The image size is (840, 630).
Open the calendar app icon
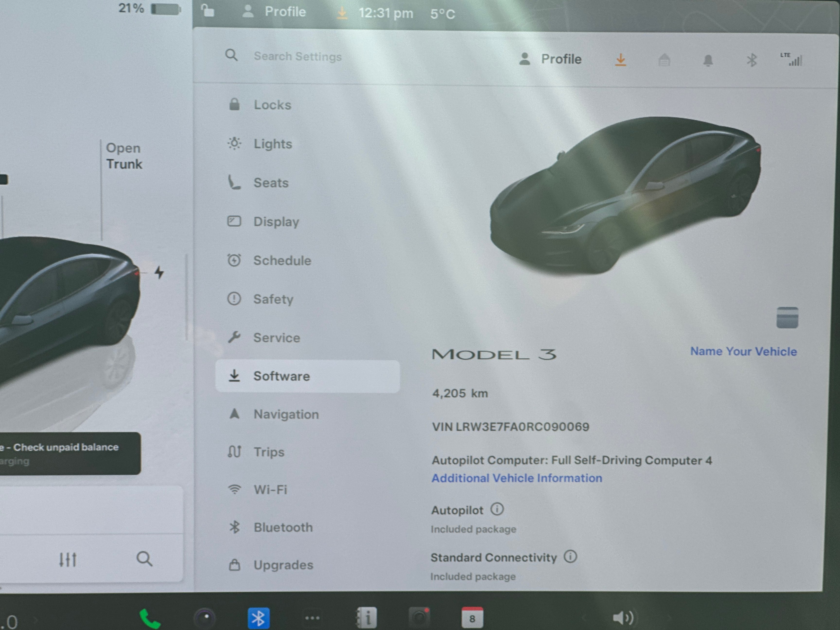point(472,618)
